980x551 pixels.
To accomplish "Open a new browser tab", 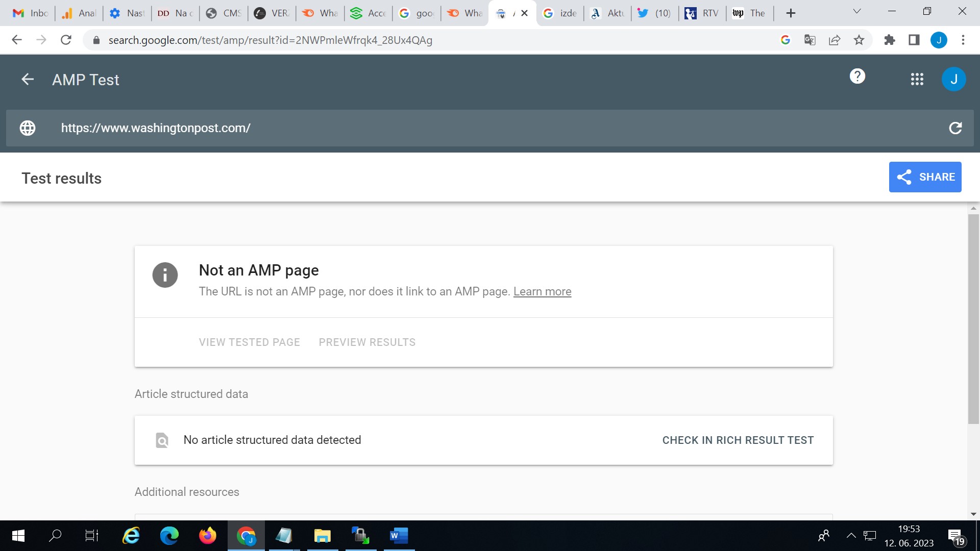I will pos(791,13).
